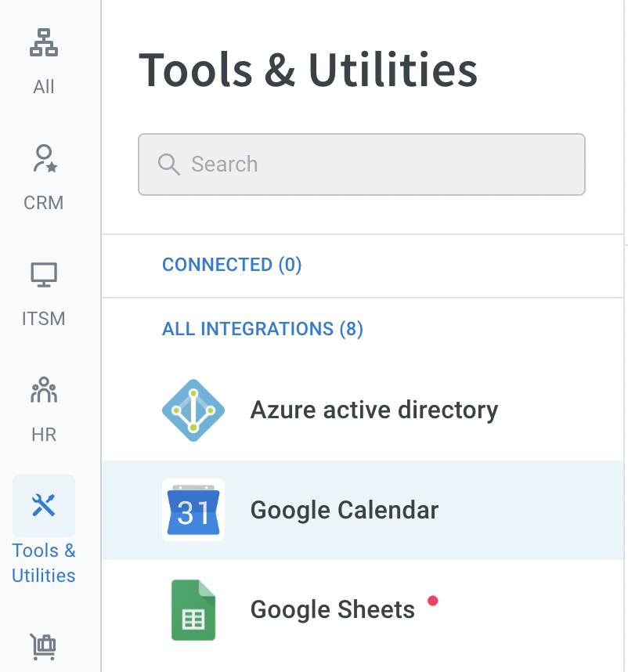The width and height of the screenshot is (628, 672).
Task: Open the Google Sheets integration
Action: [363, 610]
